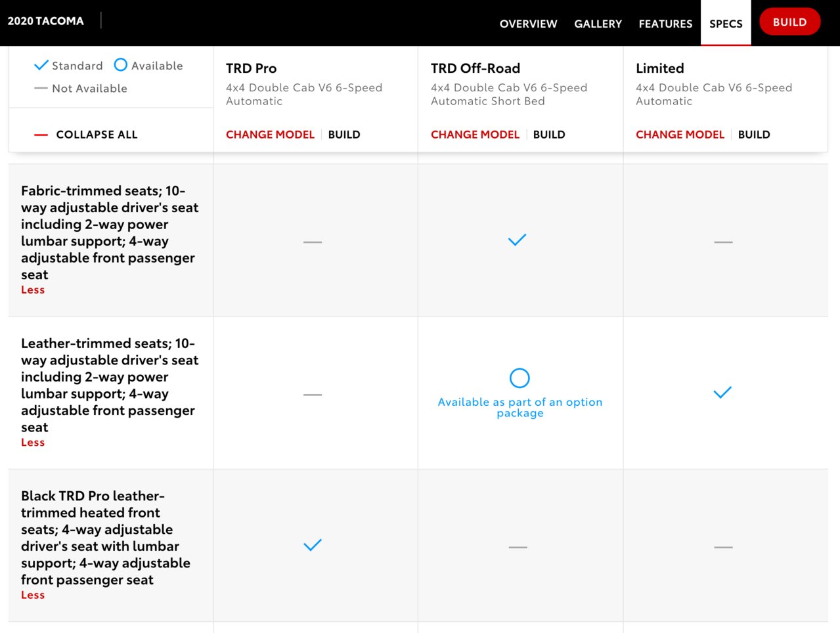Build the Limited model
The image size is (840, 633).
[x=754, y=135]
